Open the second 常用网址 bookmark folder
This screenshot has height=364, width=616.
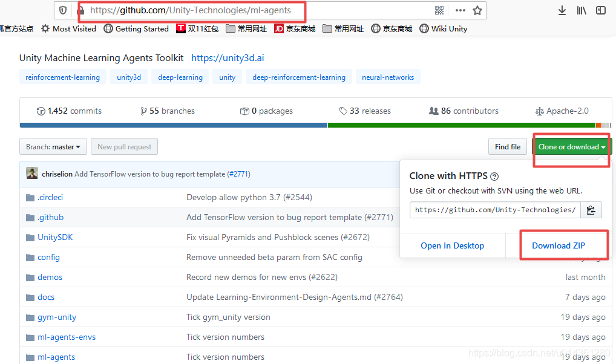343,28
